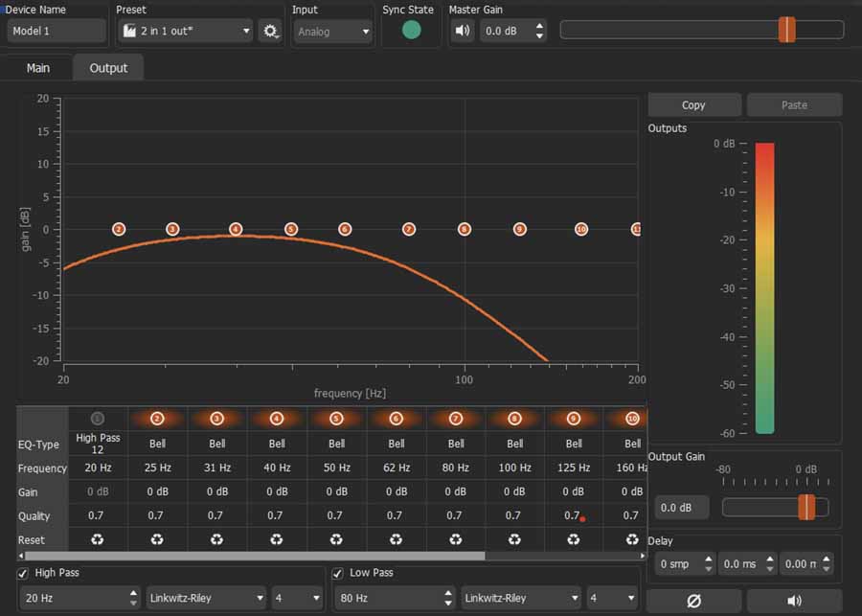
Task: Toggle band 5 enable button in table
Action: pos(336,419)
